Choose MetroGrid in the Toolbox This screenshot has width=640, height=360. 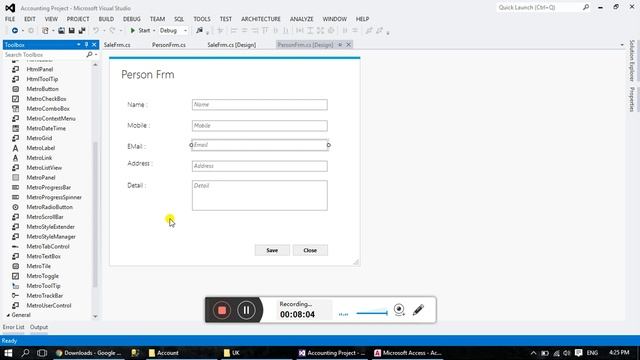tap(39, 138)
